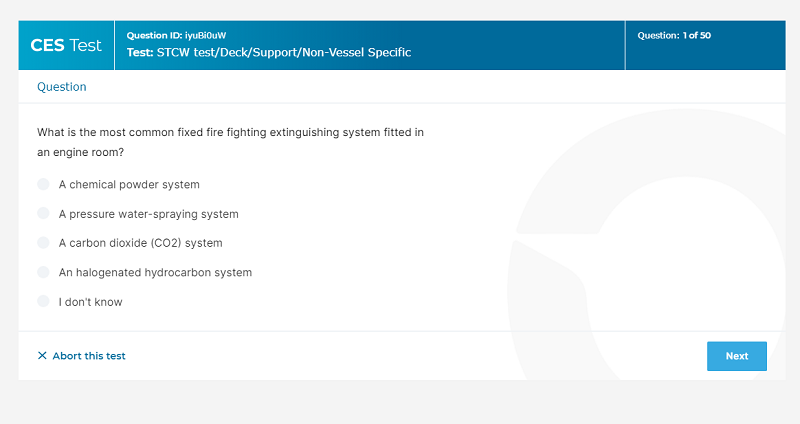Select the radio button for chemical powder system

click(x=43, y=184)
